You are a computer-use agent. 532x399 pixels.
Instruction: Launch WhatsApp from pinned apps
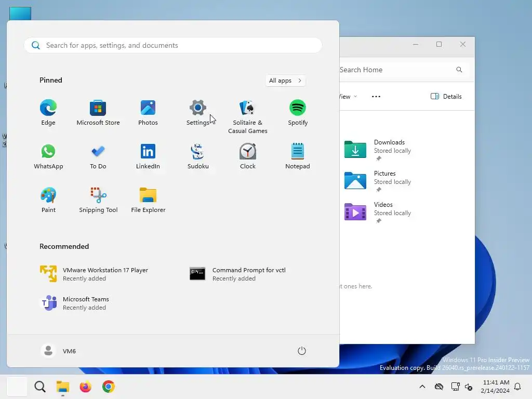(x=48, y=156)
